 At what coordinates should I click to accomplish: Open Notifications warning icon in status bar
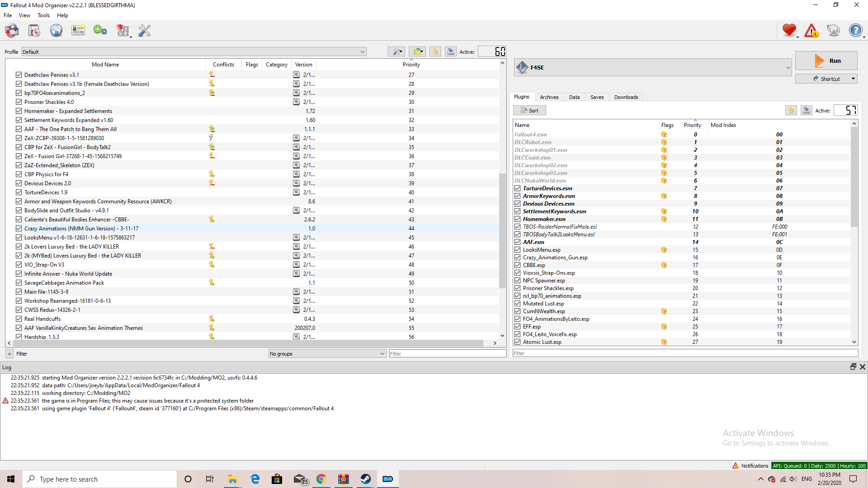(736, 465)
